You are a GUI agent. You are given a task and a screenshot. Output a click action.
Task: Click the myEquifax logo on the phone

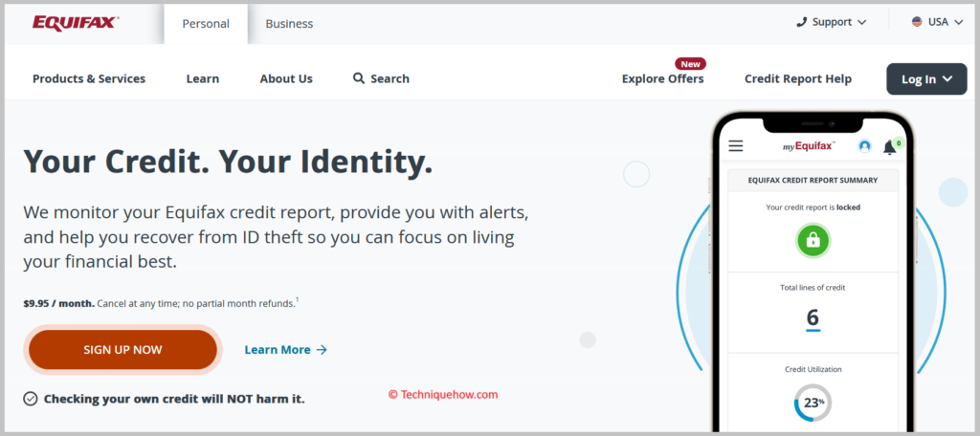click(x=809, y=146)
